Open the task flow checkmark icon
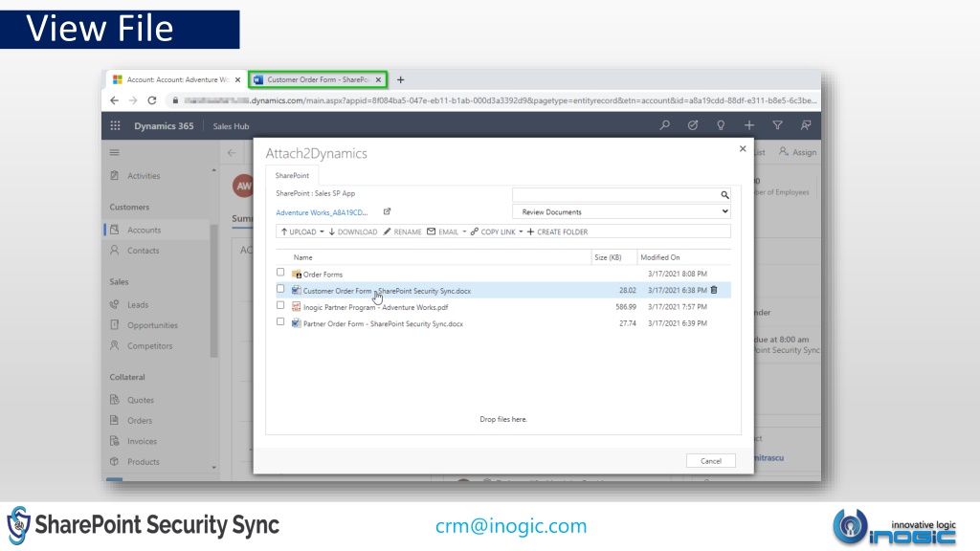This screenshot has width=980, height=551. click(x=693, y=125)
